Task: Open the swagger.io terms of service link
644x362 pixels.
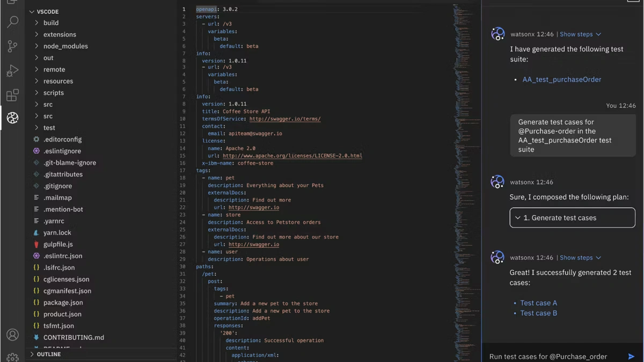Action: pyautogui.click(x=285, y=119)
